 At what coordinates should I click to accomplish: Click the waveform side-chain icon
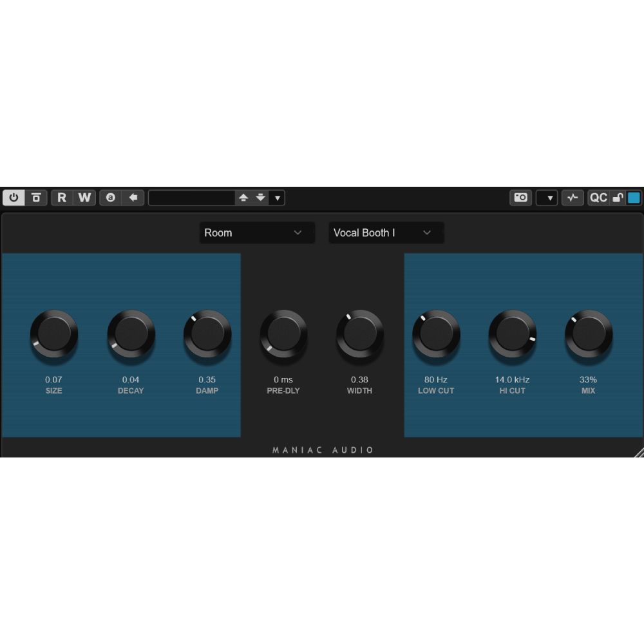click(x=573, y=198)
